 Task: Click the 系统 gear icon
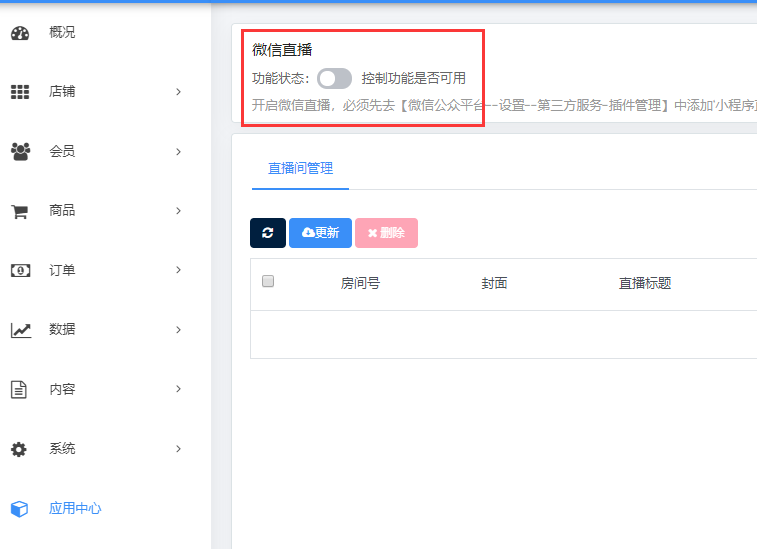[x=19, y=449]
